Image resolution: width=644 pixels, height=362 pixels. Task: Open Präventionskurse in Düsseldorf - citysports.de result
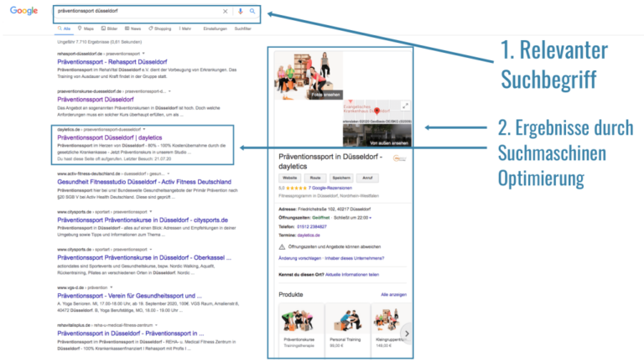tap(143, 220)
